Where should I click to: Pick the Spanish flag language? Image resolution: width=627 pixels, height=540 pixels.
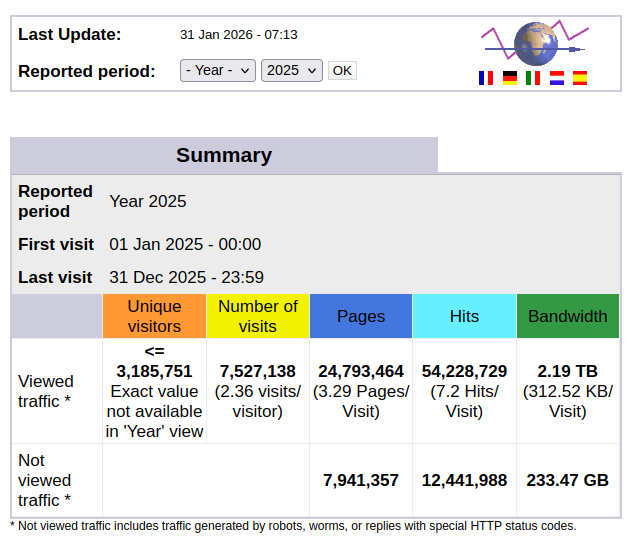pos(580,78)
